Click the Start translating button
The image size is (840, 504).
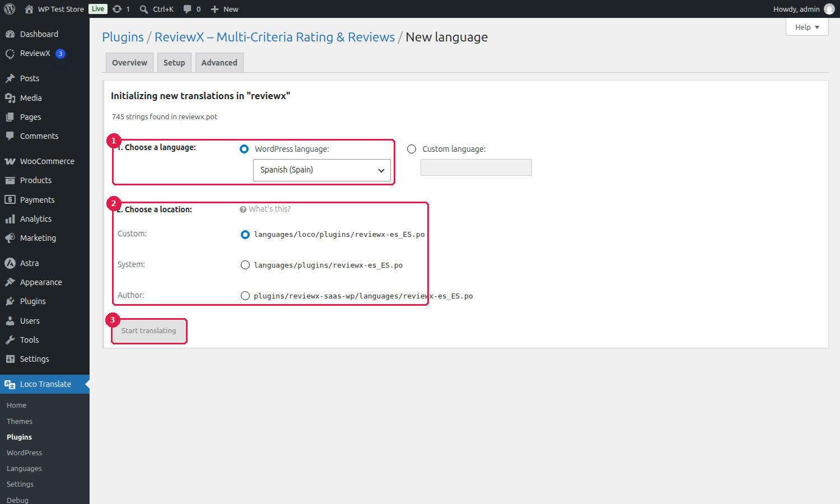pyautogui.click(x=149, y=331)
